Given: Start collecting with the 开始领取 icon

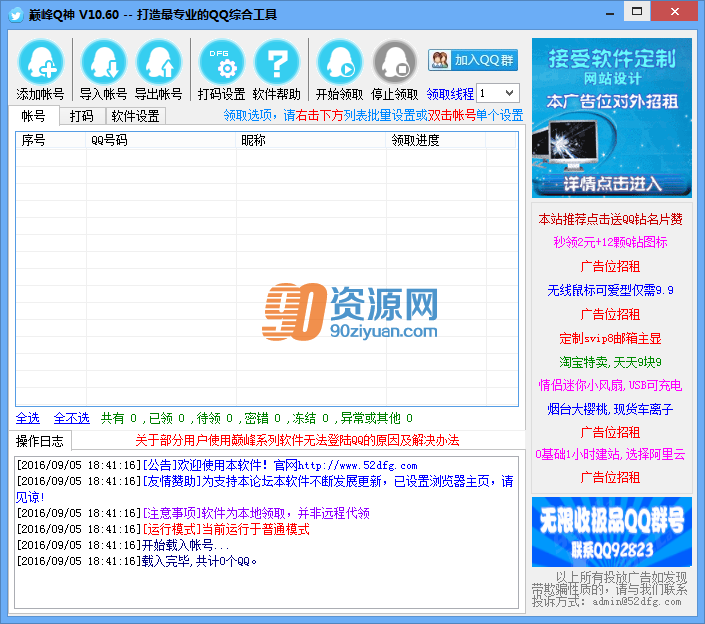Looking at the screenshot, I should point(339,62).
